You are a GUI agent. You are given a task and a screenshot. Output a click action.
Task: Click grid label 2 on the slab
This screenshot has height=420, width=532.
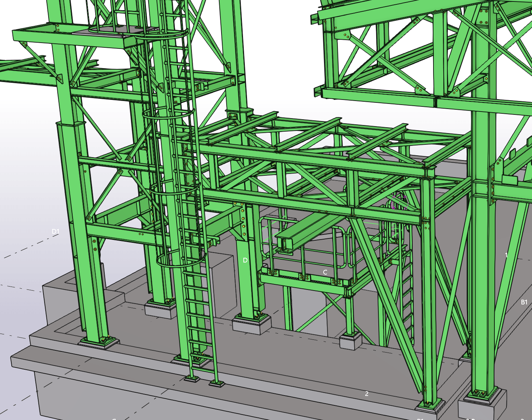click(x=367, y=394)
